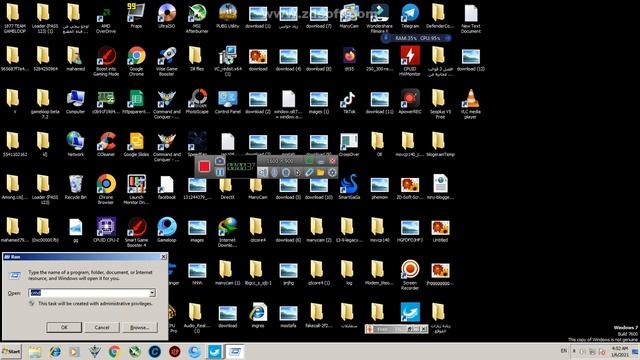Expand the Open combo box dropdown arrow
This screenshot has height=360, width=640.
[x=152, y=293]
